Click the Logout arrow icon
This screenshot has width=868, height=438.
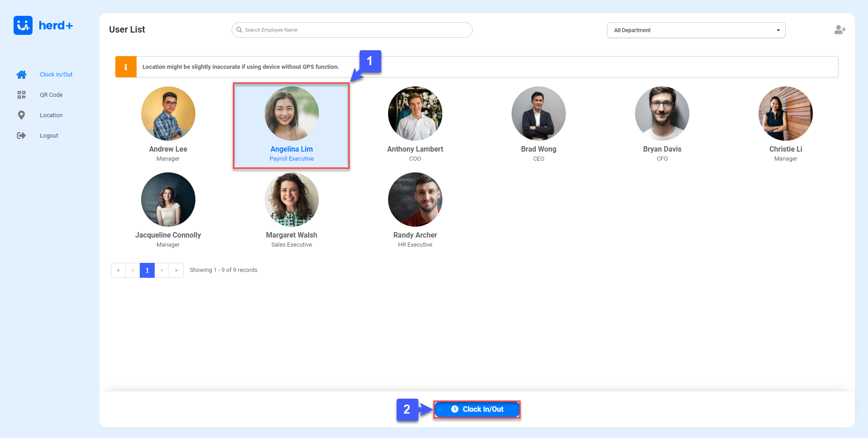point(21,136)
